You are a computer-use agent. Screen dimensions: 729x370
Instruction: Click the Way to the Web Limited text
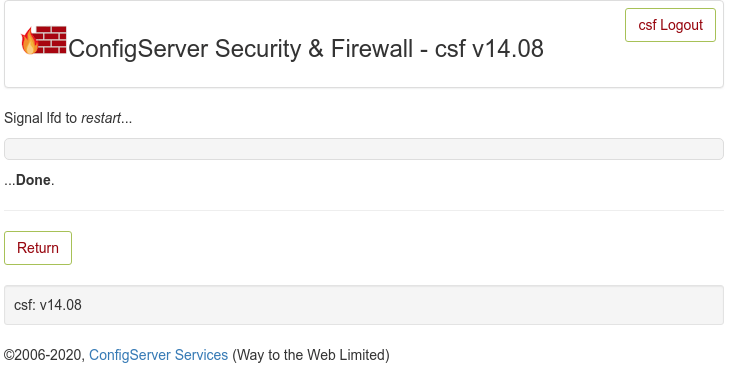point(311,355)
